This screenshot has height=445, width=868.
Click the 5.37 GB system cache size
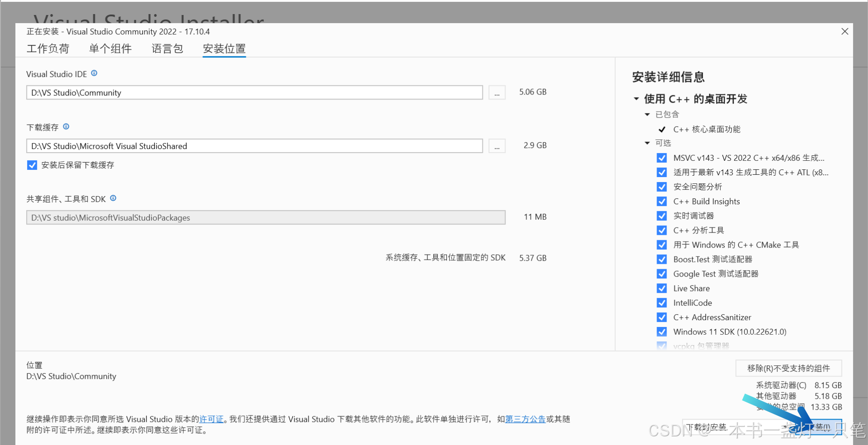click(533, 258)
